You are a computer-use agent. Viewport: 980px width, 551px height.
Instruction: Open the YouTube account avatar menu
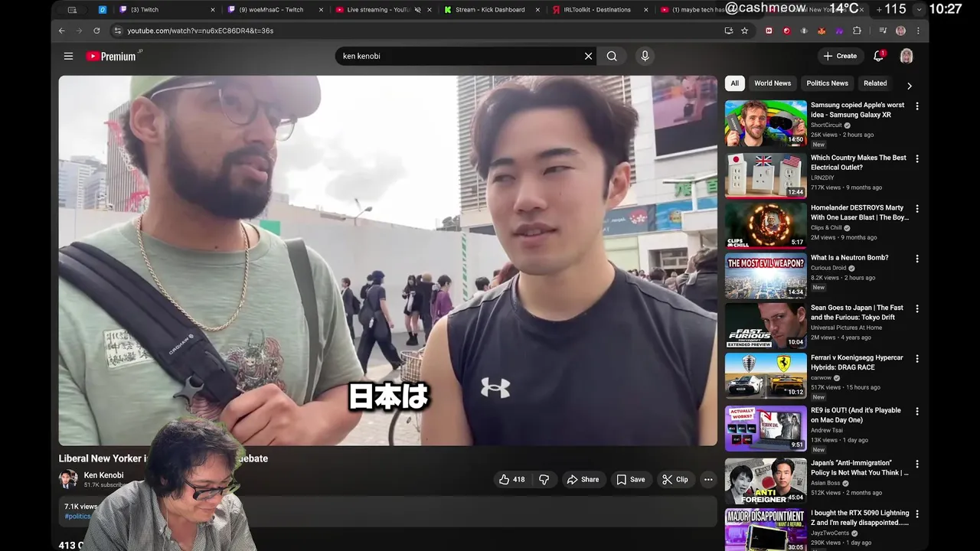pos(906,56)
